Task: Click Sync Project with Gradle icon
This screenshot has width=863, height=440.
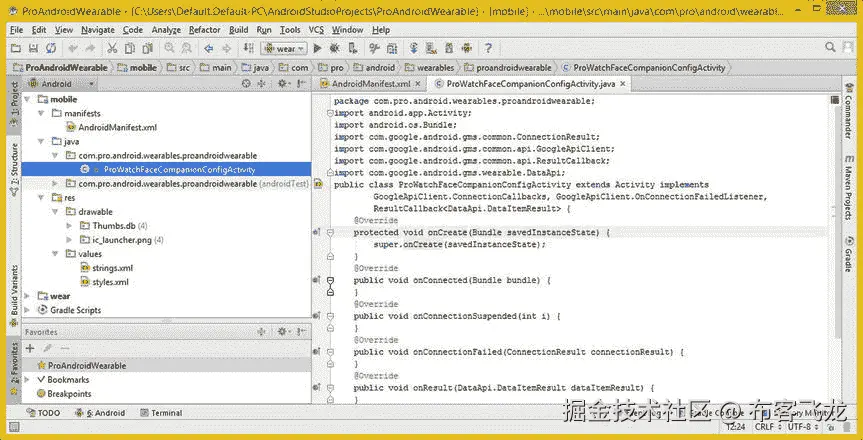Action: coord(414,48)
